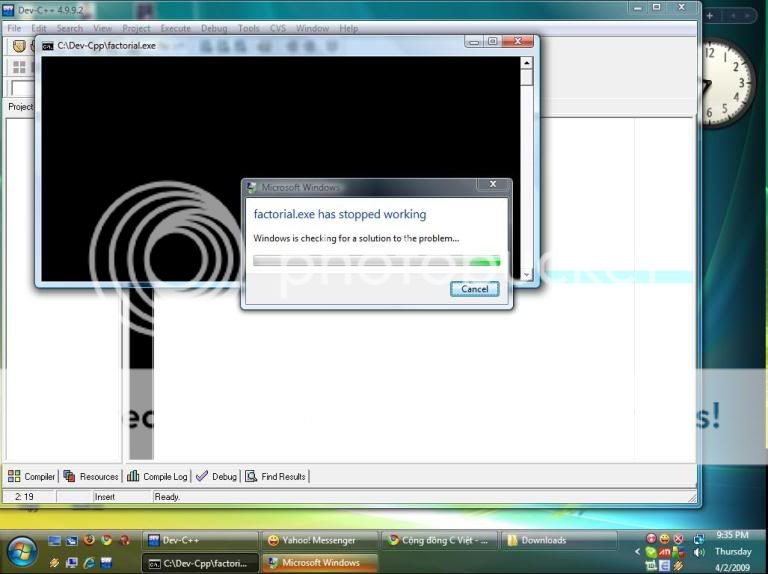Click the computer monitor quick launch icon
The width and height of the screenshot is (768, 574).
coord(72,563)
